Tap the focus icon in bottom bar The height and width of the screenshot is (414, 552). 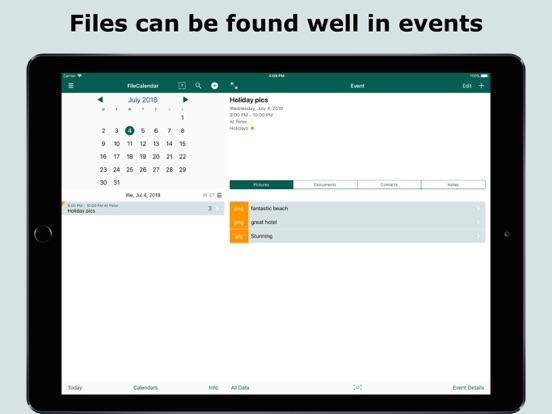(x=357, y=387)
